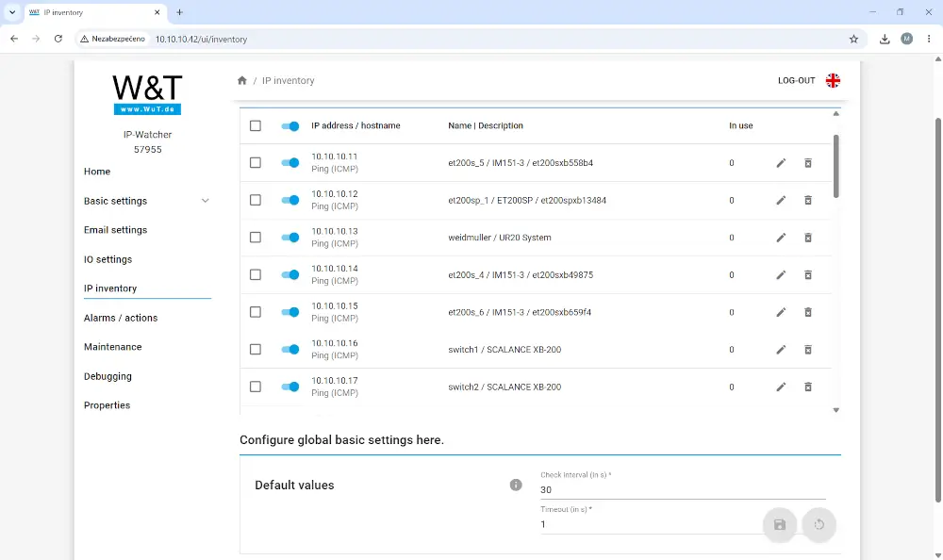This screenshot has height=560, width=943.
Task: Delete the switch1 SCALANCE entry
Action: coord(808,350)
